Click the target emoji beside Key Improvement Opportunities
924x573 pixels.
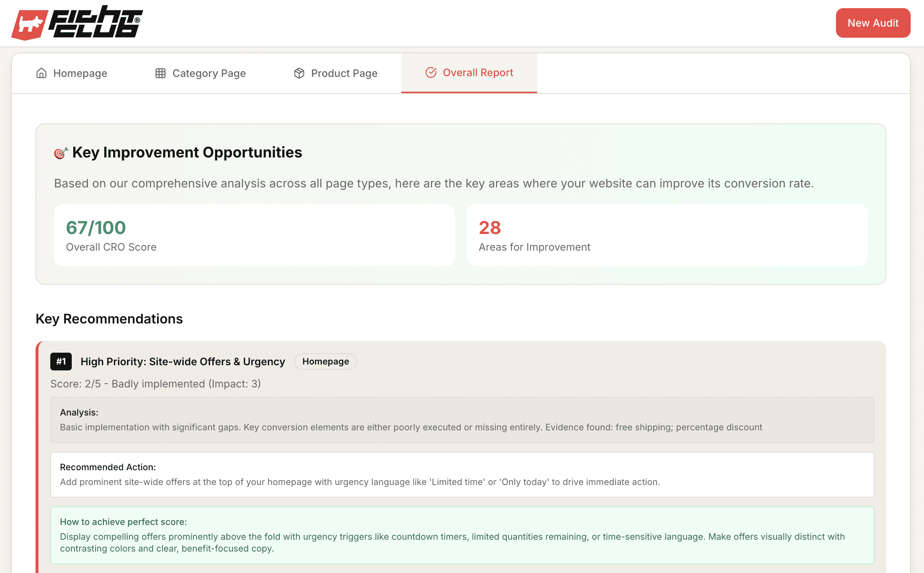coord(61,153)
